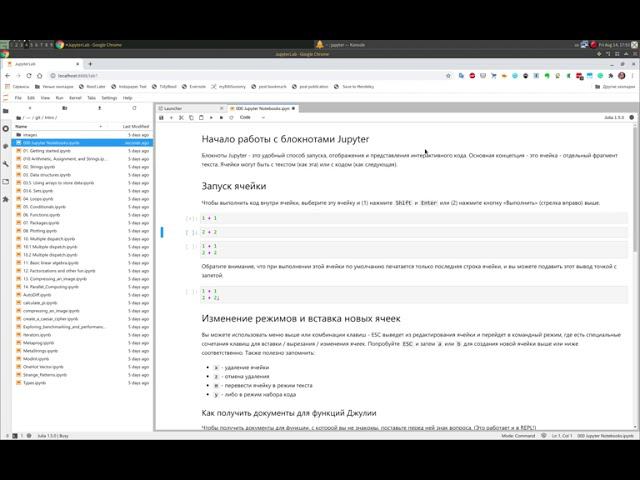Select the calculate_pi notebook file
This screenshot has width=640, height=480.
82,303
